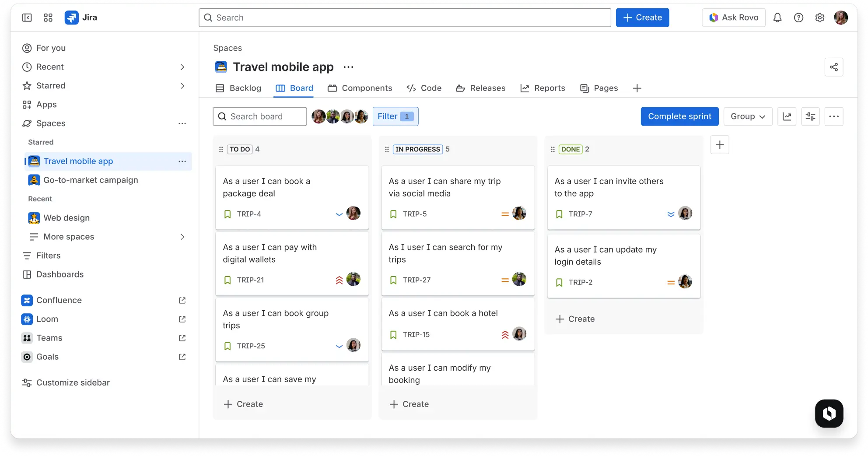Open Teams external link icon

click(x=182, y=338)
